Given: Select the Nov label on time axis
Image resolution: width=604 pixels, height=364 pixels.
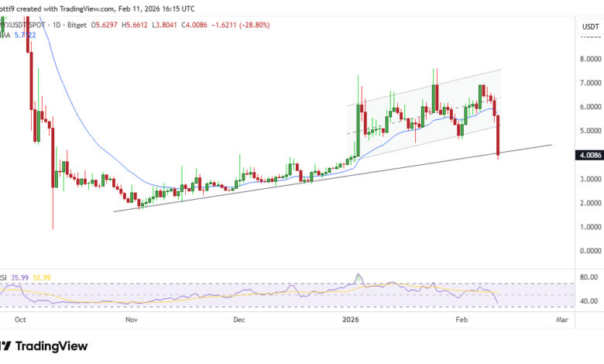Looking at the screenshot, I should click(x=132, y=318).
